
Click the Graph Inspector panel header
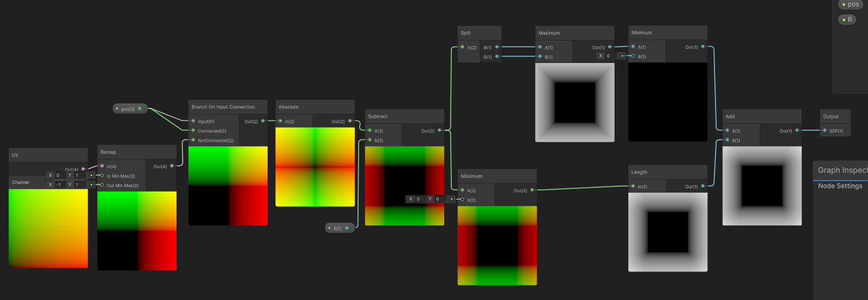coord(842,170)
